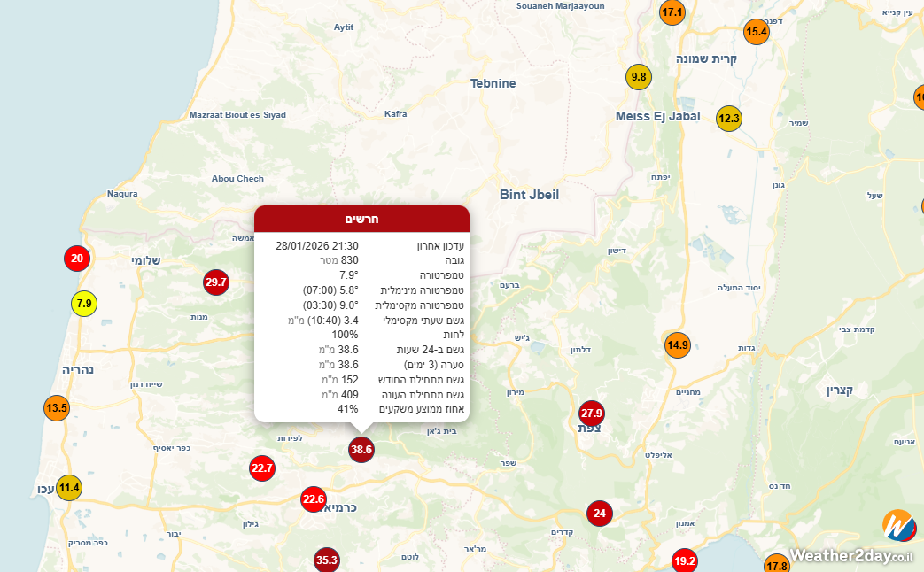
Task: Click the 19.2 red station marker
Action: 685,560
